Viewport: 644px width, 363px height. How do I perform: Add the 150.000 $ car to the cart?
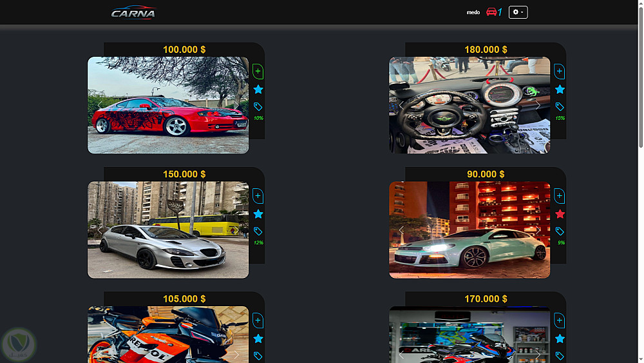click(x=258, y=196)
